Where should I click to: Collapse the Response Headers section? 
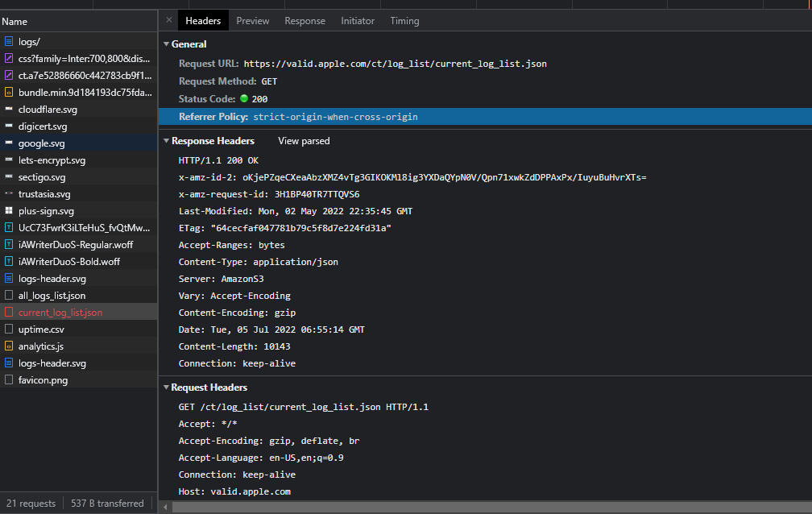coord(166,140)
